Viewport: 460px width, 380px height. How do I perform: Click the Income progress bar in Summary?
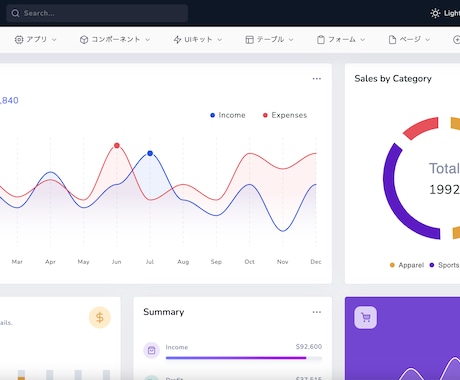pos(244,358)
